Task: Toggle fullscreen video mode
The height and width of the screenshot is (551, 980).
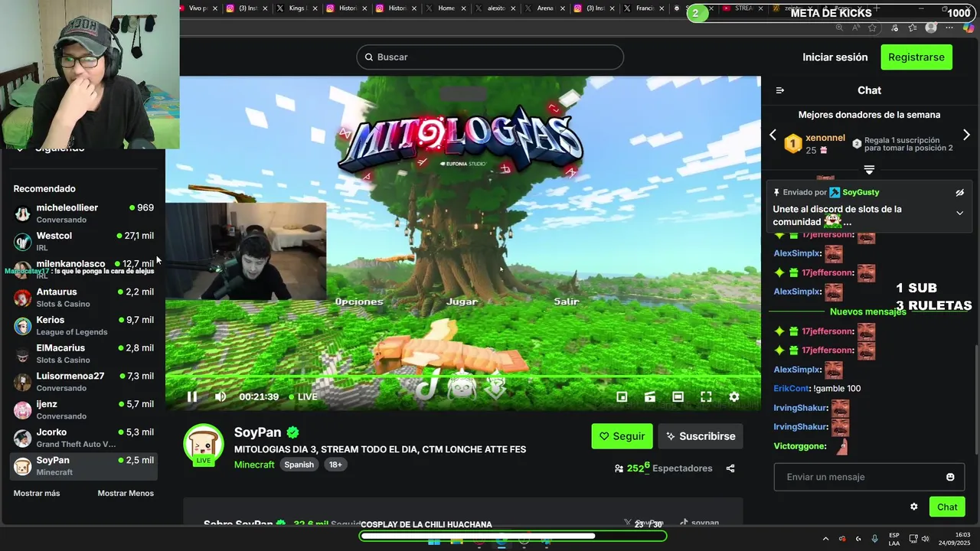Action: 706,396
